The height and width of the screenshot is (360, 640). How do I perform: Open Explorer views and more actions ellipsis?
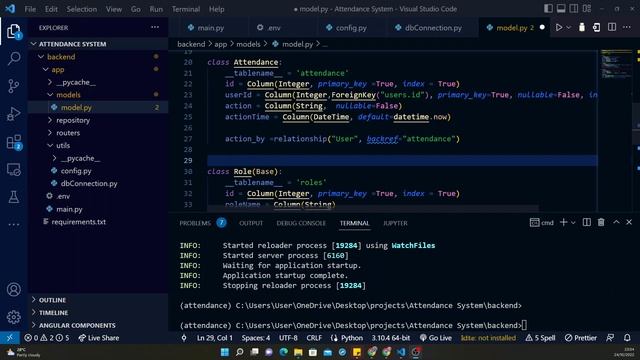click(x=155, y=27)
